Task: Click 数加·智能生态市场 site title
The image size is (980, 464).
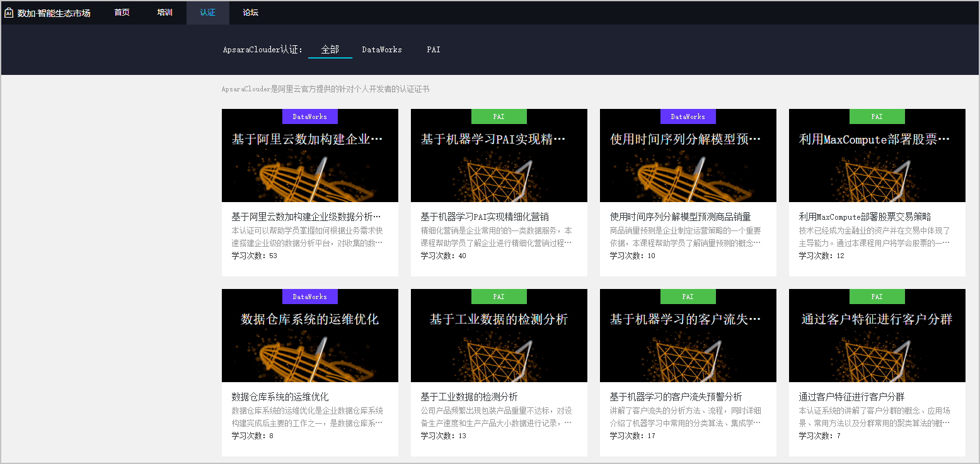Action: click(54, 13)
